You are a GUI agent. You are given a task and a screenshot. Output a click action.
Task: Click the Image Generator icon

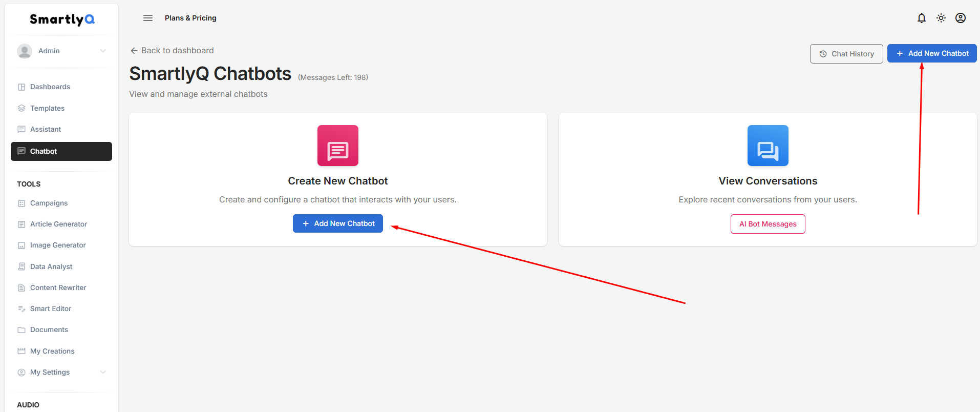tap(22, 245)
